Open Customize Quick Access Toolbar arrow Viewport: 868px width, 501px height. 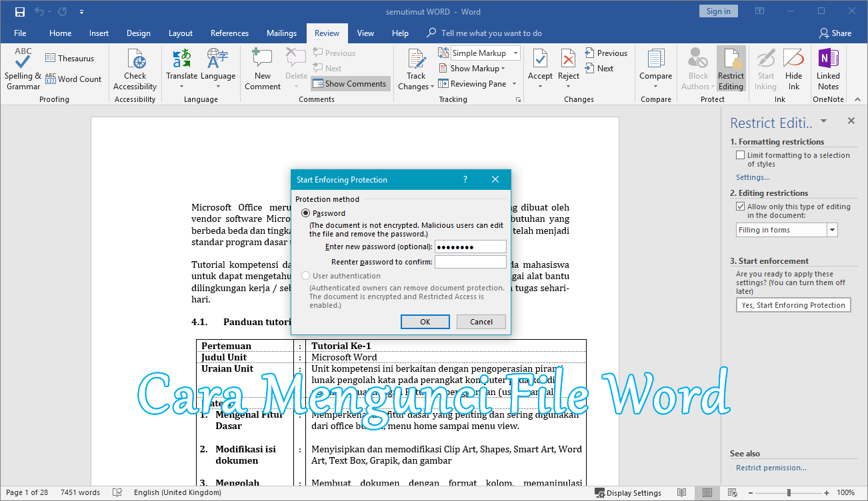tap(81, 11)
